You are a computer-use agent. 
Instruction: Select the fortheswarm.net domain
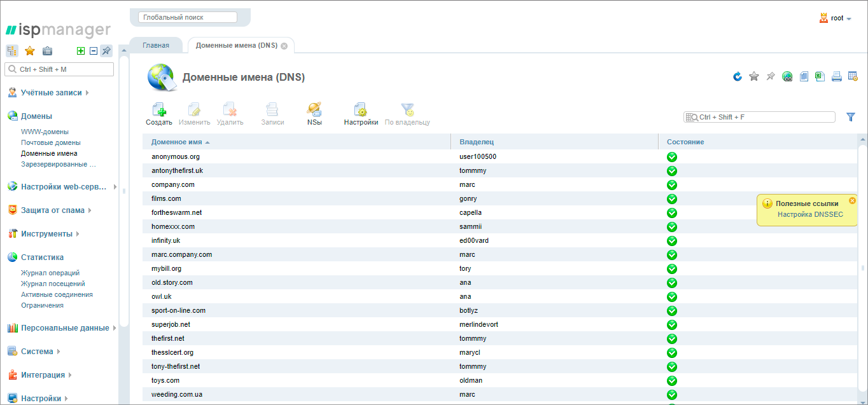(176, 212)
